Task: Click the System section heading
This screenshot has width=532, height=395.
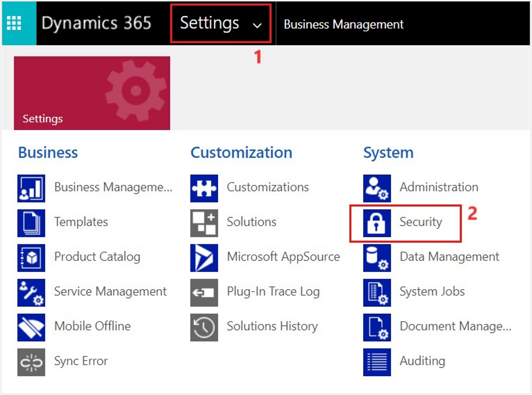Action: coord(389,153)
